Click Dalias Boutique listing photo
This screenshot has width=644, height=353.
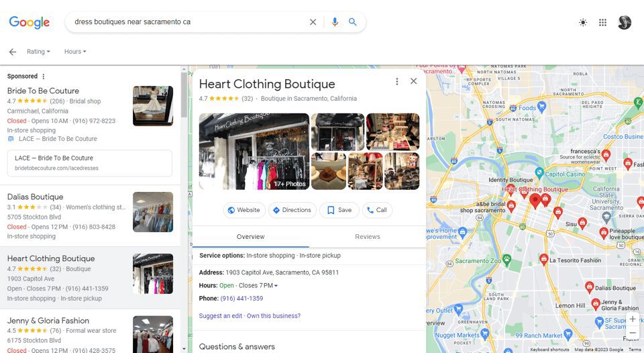tap(153, 212)
